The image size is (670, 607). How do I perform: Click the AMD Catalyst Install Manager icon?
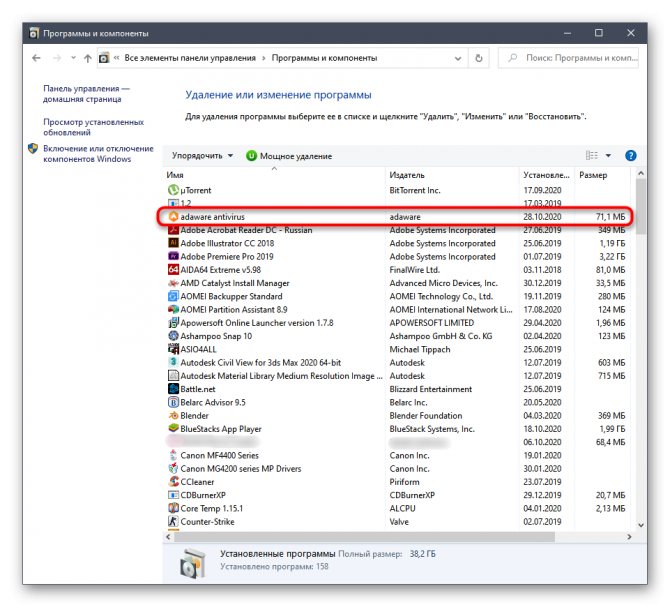(173, 283)
